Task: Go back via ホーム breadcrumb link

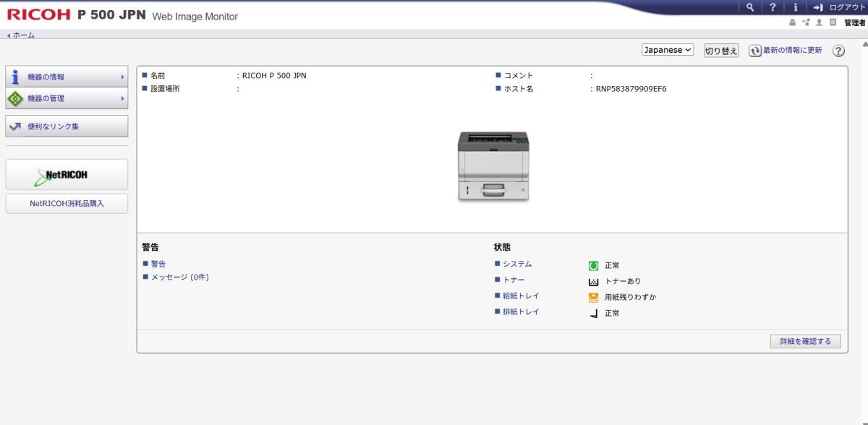Action: 23,35
